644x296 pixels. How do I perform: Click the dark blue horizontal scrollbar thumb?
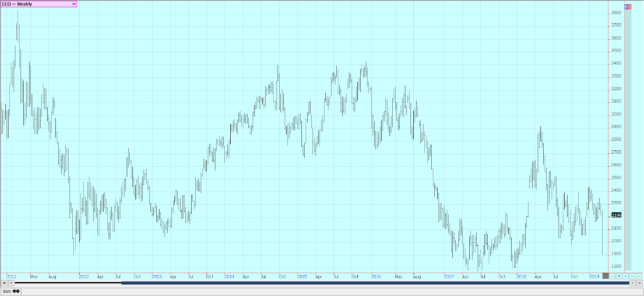[375, 283]
